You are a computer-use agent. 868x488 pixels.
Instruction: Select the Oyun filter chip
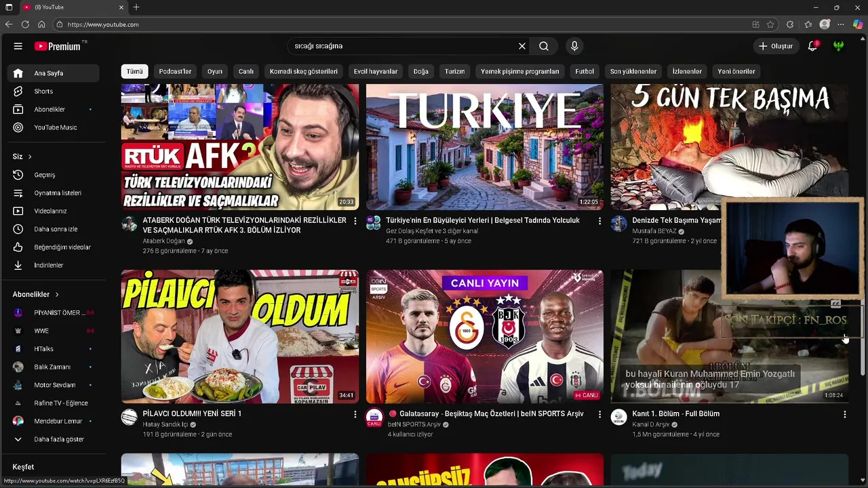[215, 71]
